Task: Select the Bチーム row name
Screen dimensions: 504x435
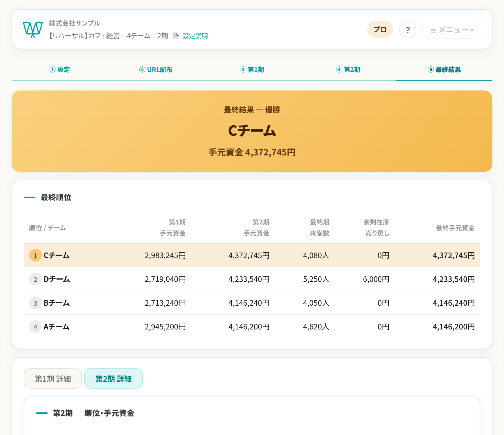Action: click(x=57, y=303)
